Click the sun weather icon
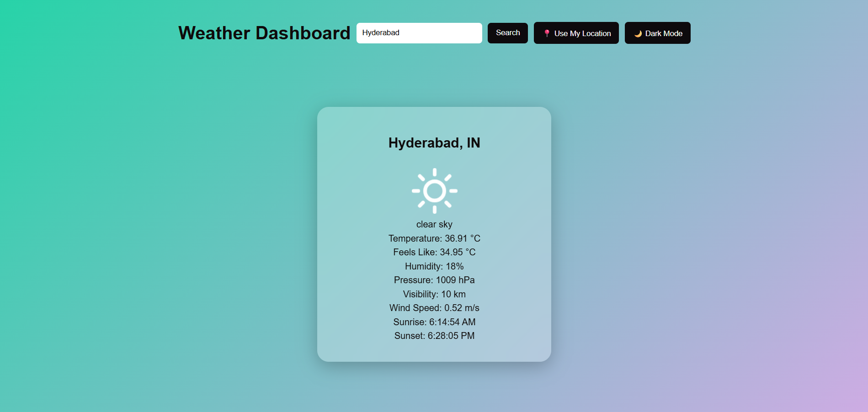Image resolution: width=868 pixels, height=412 pixels. point(434,191)
